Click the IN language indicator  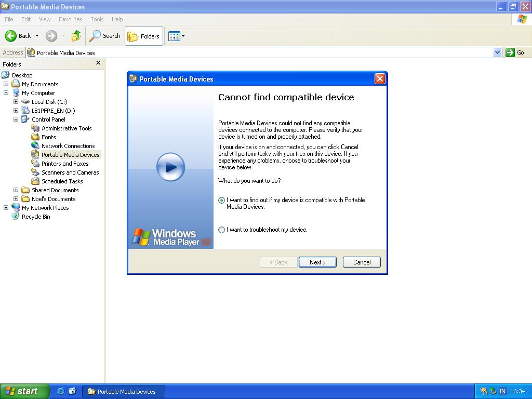(502, 392)
